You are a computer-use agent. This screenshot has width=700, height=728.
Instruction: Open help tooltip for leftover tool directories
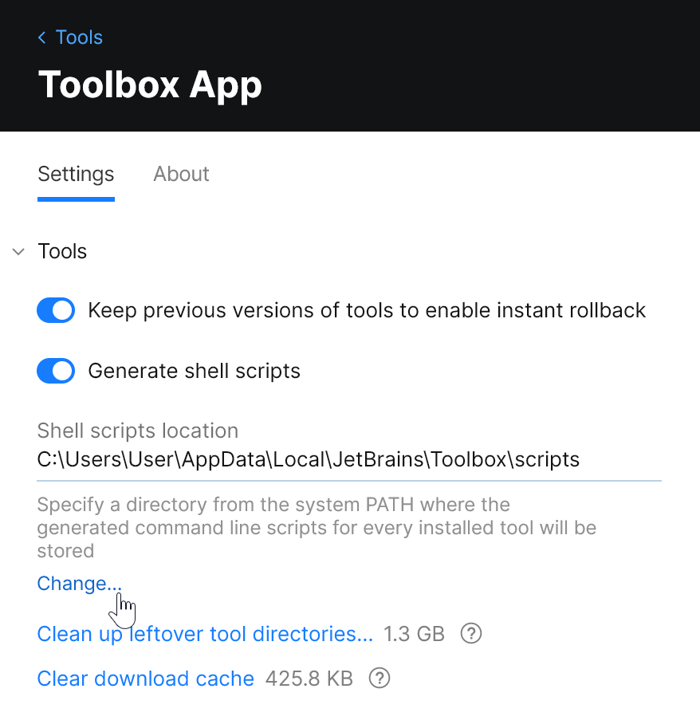[470, 633]
